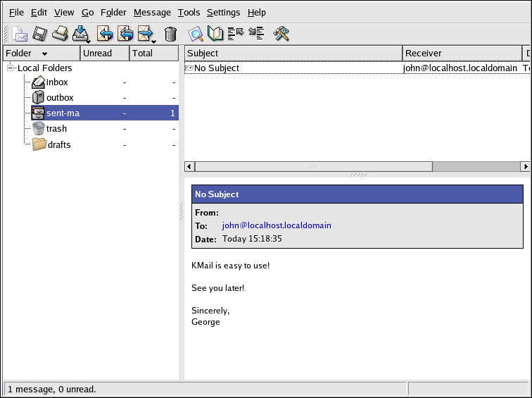The height and width of the screenshot is (398, 532).
Task: Click the Reply toolbar icon
Action: 105,34
